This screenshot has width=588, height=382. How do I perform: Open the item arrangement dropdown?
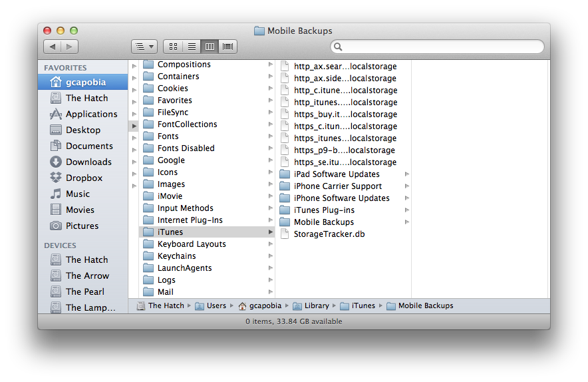tap(144, 47)
